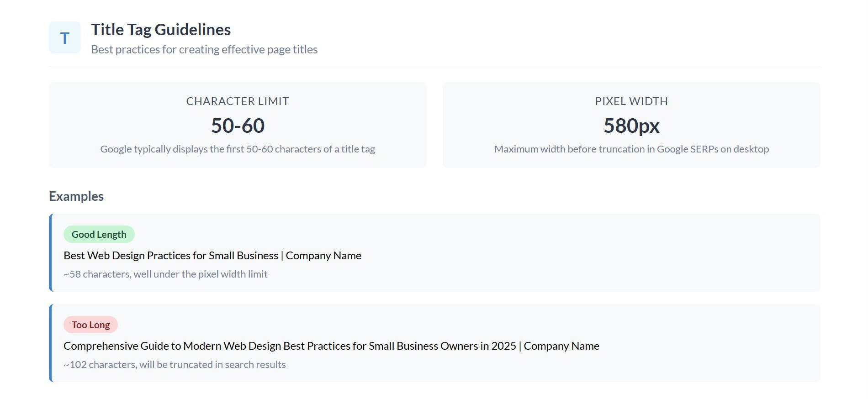Viewport: 868px width, 399px height.
Task: Click the Examples section heading
Action: point(76,196)
